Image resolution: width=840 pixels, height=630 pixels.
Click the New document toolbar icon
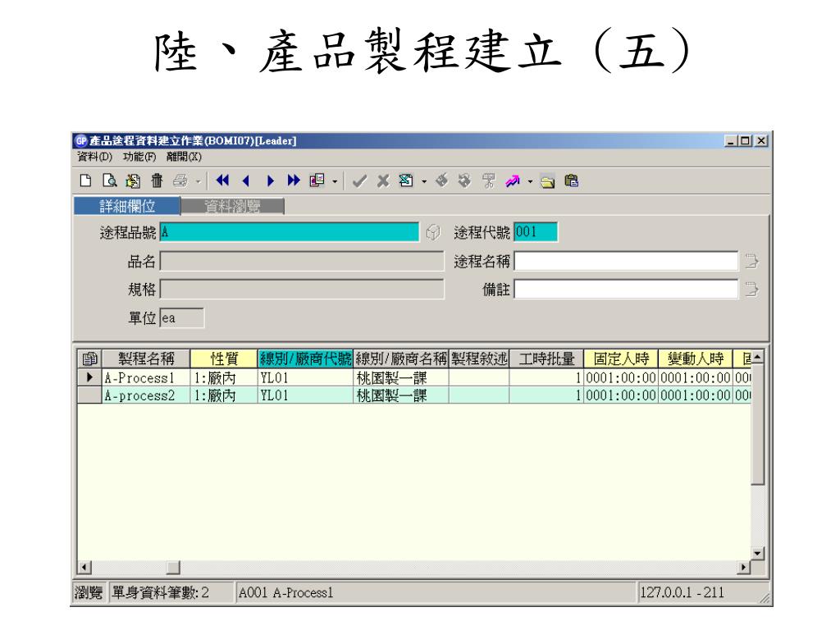85,180
